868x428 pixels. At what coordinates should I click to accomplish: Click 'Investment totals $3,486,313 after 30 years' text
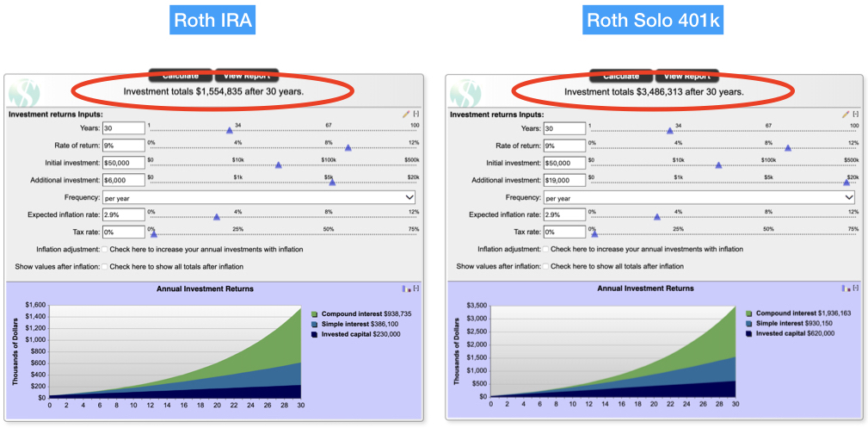pos(655,91)
